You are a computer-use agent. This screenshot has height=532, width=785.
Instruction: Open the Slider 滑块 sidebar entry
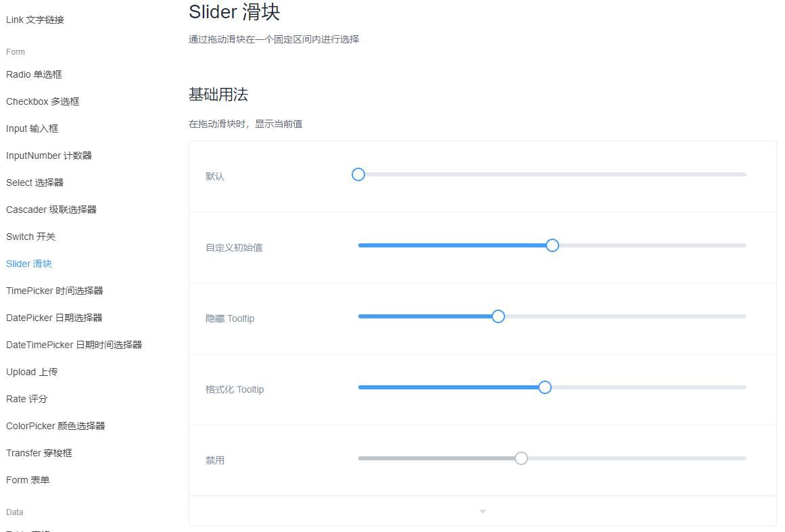click(29, 264)
